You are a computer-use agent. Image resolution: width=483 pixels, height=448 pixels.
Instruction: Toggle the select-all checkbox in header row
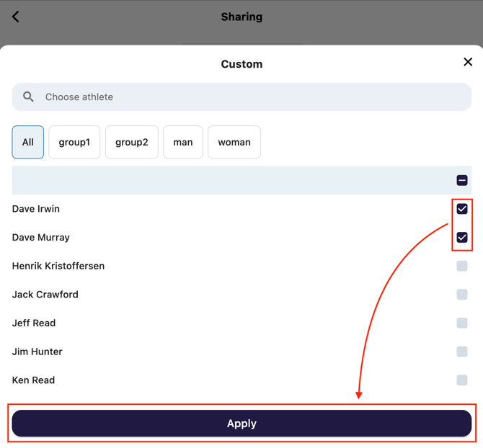462,180
